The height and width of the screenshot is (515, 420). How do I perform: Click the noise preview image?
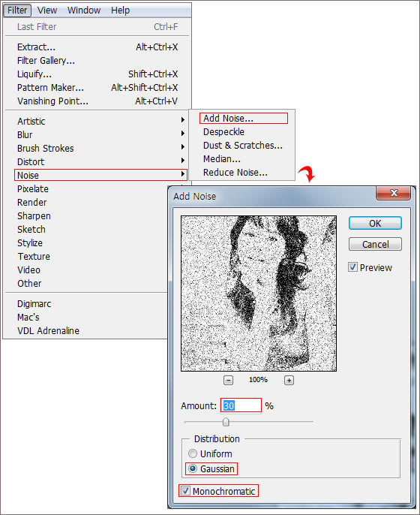point(259,294)
